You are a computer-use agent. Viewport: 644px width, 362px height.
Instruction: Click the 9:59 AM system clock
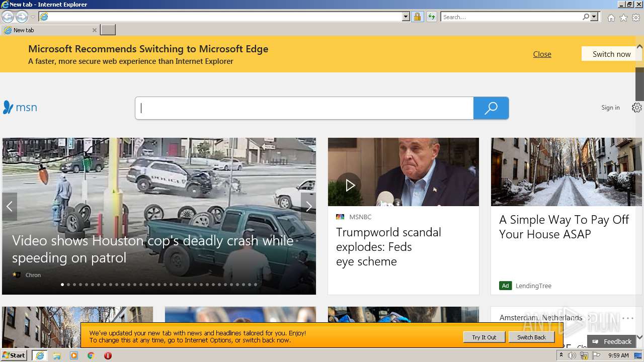click(x=618, y=355)
